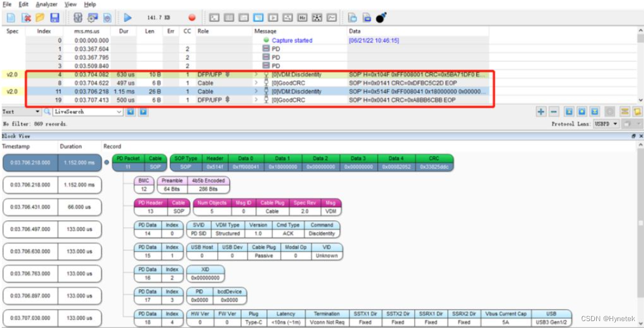Viewport: 644px width, 328px height.
Task: Sort by Index column header
Action: pos(44,31)
